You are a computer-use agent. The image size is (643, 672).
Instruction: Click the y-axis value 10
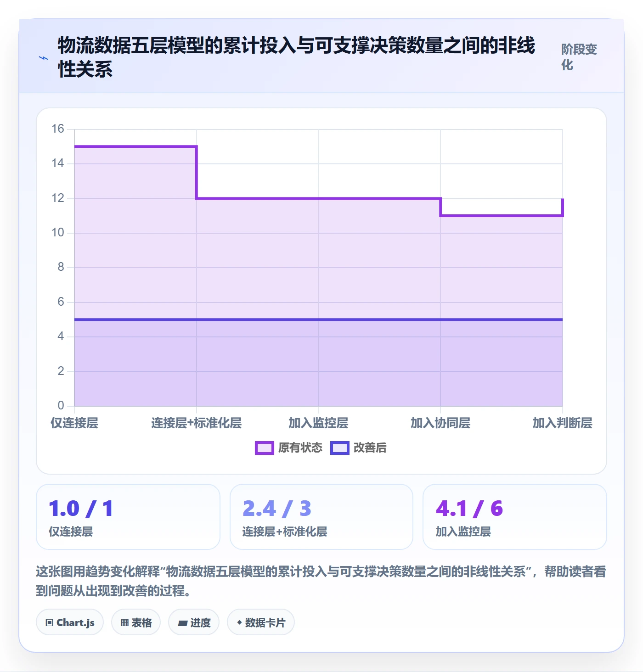[58, 233]
